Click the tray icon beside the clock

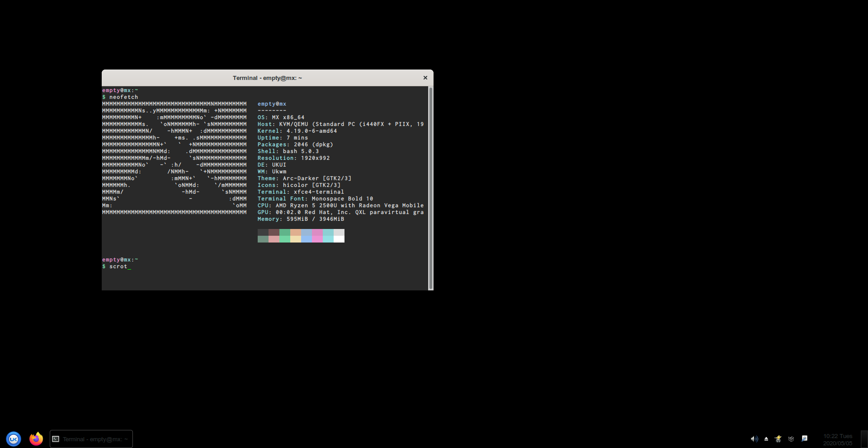tap(805, 439)
